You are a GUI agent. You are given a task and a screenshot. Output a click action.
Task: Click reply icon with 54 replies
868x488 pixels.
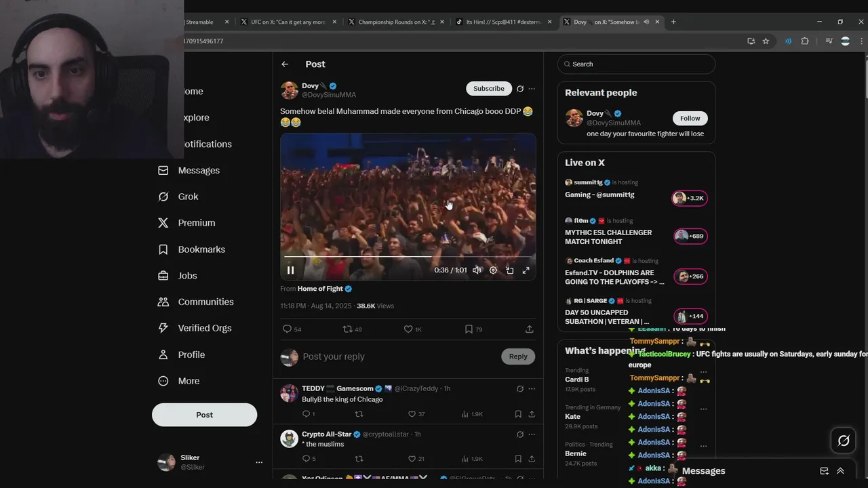pyautogui.click(x=292, y=329)
